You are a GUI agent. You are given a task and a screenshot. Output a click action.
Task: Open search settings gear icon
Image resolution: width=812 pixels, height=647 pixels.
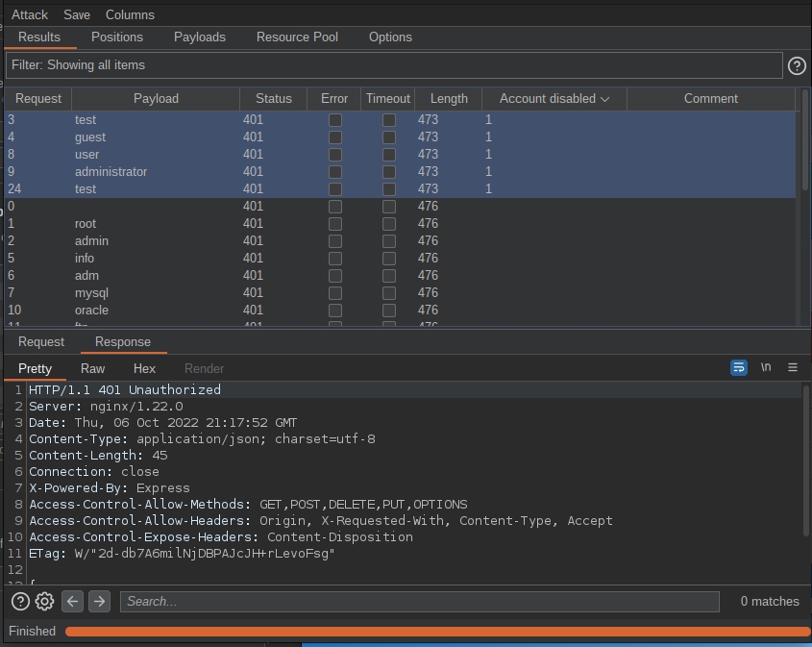point(44,601)
